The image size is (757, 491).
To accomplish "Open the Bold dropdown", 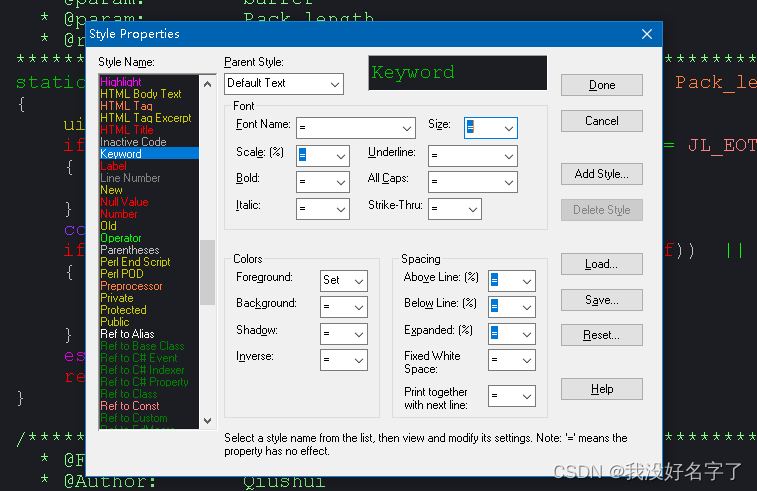I will pos(322,182).
